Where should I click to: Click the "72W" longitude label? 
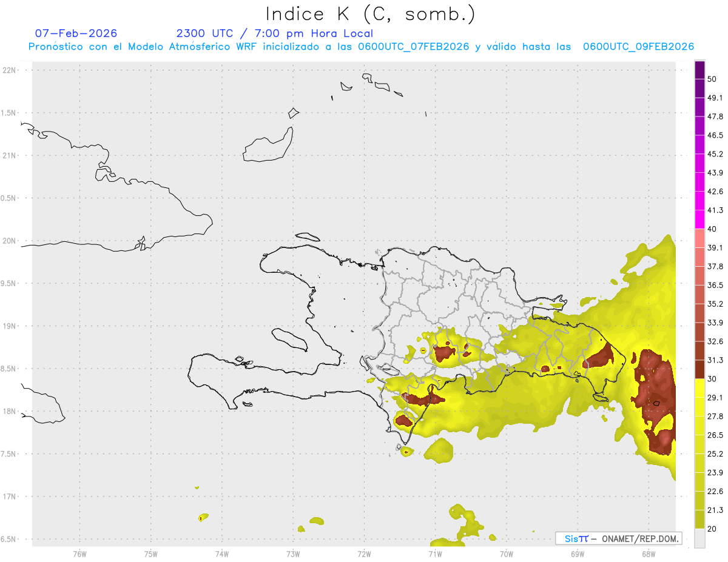coord(364,554)
